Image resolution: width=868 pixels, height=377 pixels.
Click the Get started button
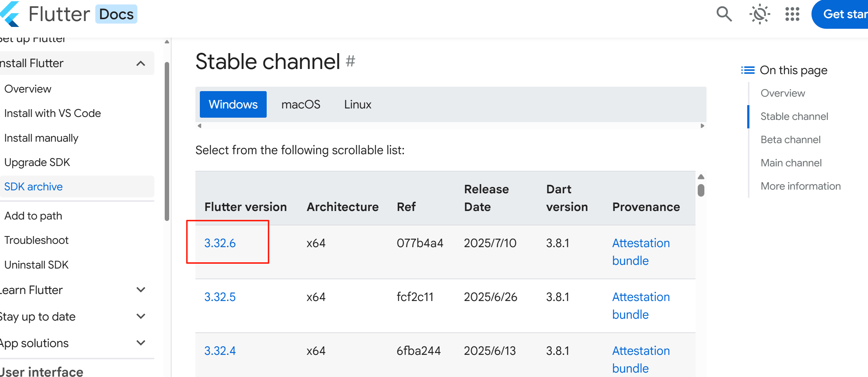click(x=840, y=14)
